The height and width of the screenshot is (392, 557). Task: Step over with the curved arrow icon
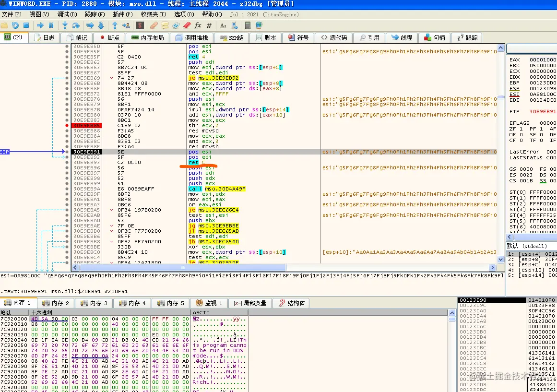76,25
